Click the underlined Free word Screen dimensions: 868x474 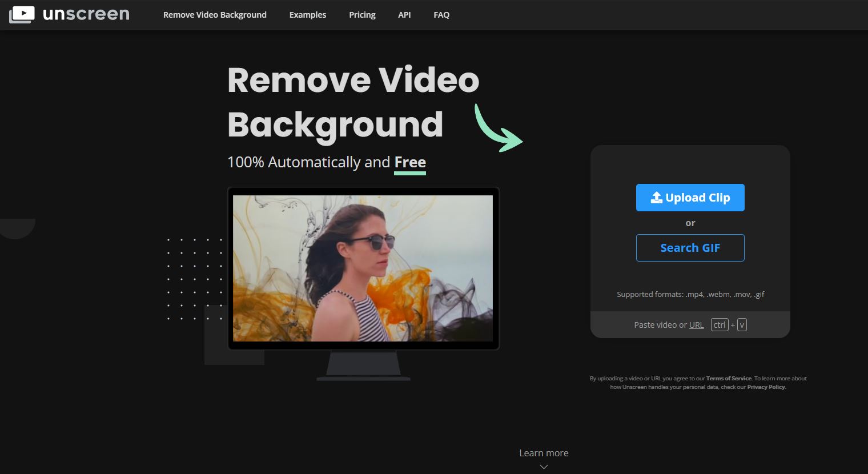(410, 163)
